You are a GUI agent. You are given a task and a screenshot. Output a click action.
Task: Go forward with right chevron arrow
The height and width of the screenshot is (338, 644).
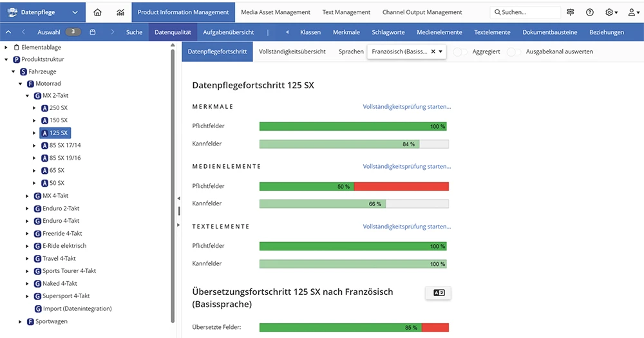point(112,32)
